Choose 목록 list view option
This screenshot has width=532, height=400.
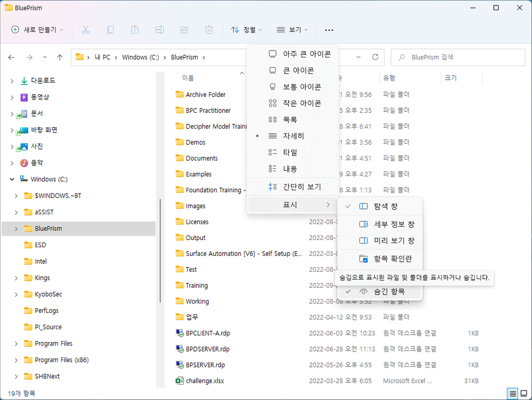coord(292,120)
